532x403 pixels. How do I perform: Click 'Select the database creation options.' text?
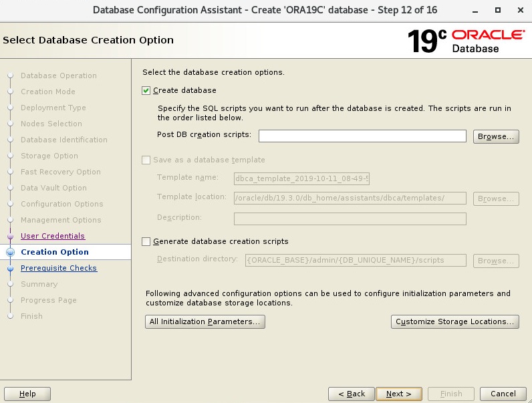(x=213, y=72)
